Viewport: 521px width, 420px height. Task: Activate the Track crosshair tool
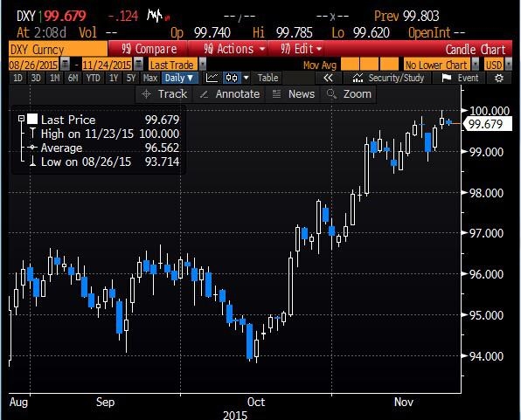pyautogui.click(x=164, y=94)
